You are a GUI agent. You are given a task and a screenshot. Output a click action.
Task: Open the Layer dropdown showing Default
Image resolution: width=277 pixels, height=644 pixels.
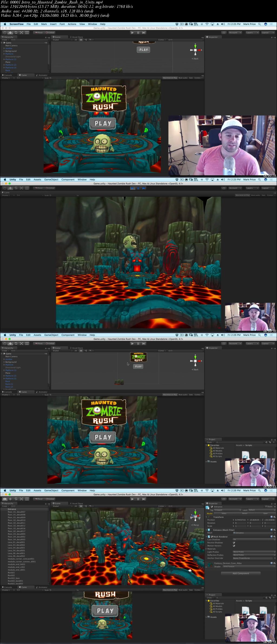(262, 510)
